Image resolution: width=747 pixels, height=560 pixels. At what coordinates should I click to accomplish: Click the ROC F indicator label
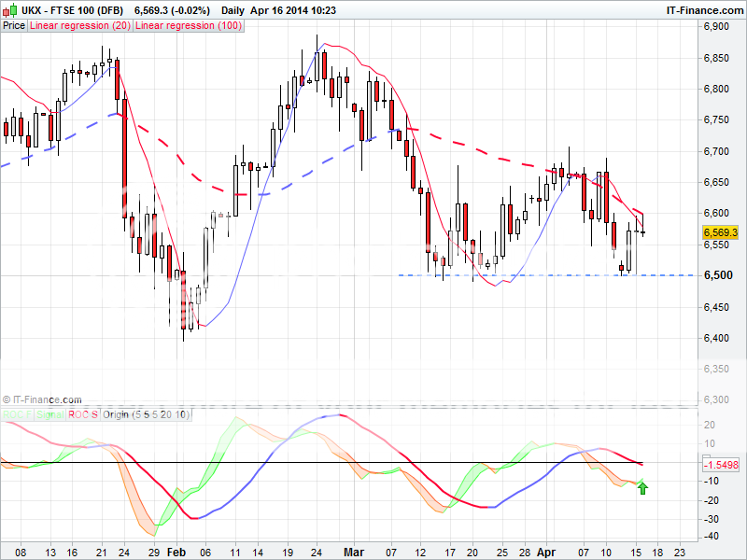pyautogui.click(x=16, y=413)
